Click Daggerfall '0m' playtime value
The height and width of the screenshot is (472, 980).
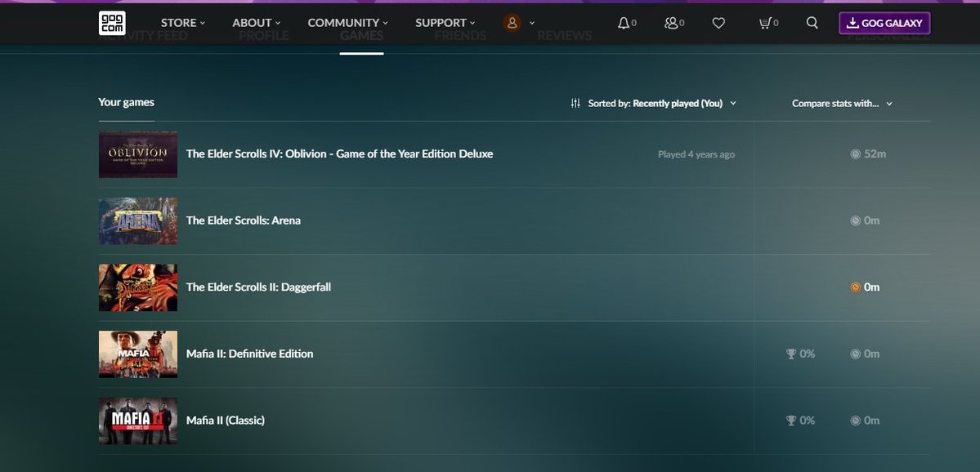tap(872, 287)
